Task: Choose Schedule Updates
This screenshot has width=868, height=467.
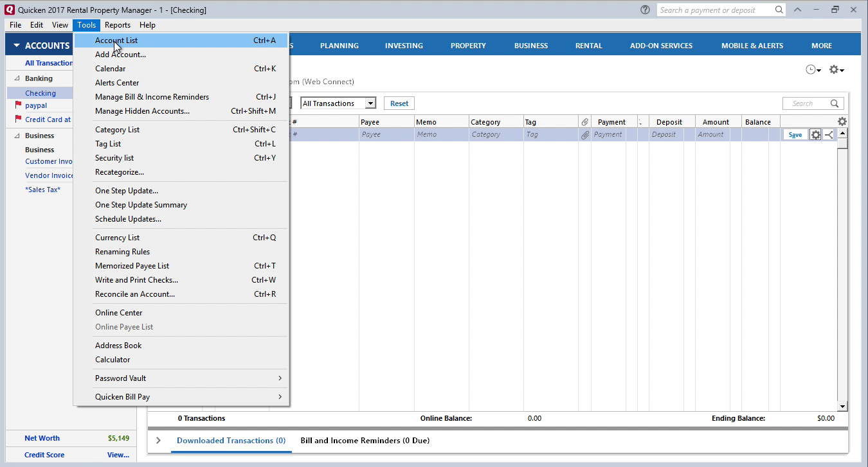Action: coord(181,219)
